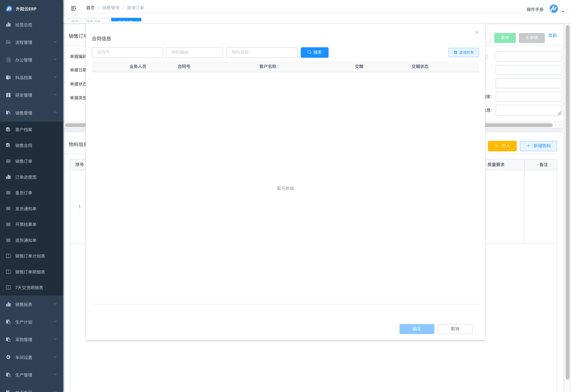This screenshot has height=392, width=571.
Task: Click the 经营总控 bar chart icon
Action: [x=8, y=24]
